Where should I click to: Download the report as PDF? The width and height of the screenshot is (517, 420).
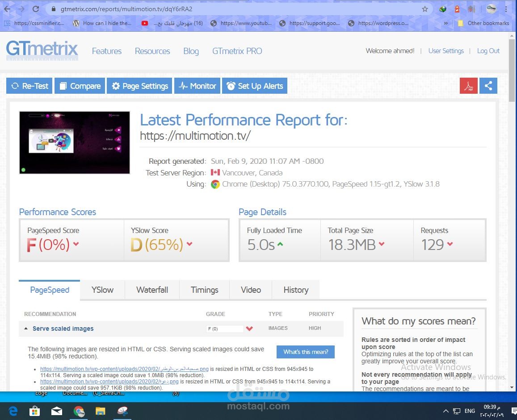[469, 86]
